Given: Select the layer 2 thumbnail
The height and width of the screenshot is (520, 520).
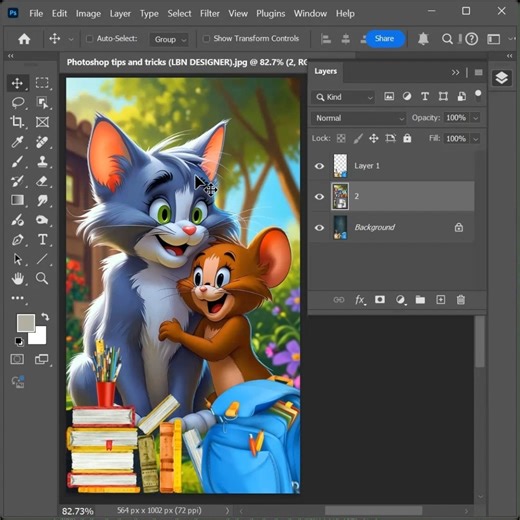Looking at the screenshot, I should [340, 196].
